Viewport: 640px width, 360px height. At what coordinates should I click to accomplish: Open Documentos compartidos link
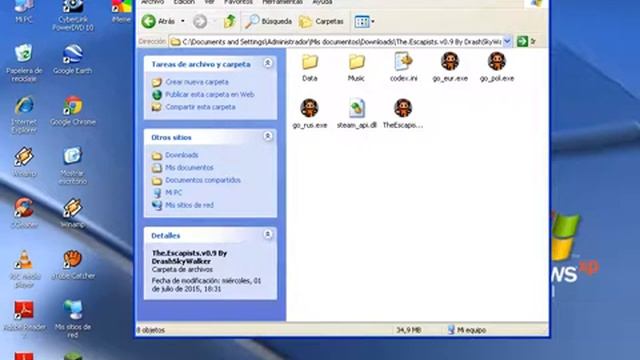tap(202, 180)
